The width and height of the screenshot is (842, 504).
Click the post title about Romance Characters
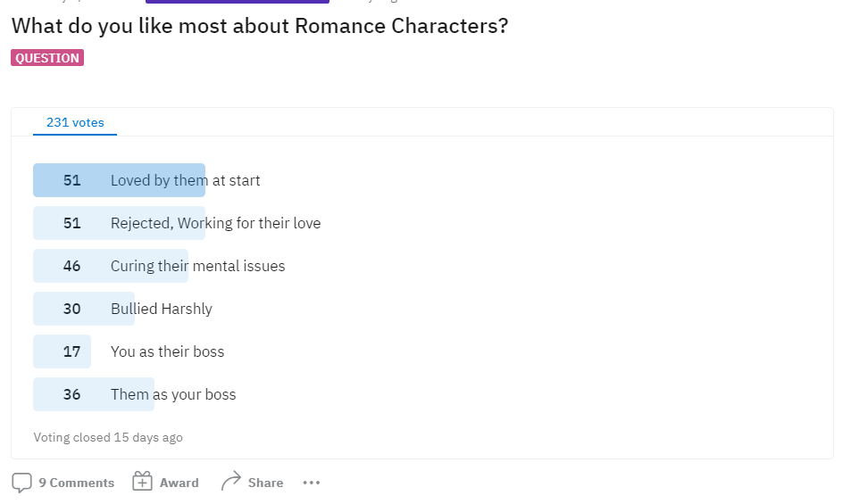pos(260,26)
